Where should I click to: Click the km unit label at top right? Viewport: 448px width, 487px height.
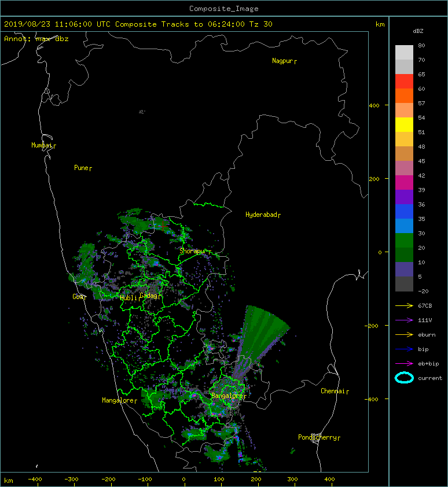[380, 24]
